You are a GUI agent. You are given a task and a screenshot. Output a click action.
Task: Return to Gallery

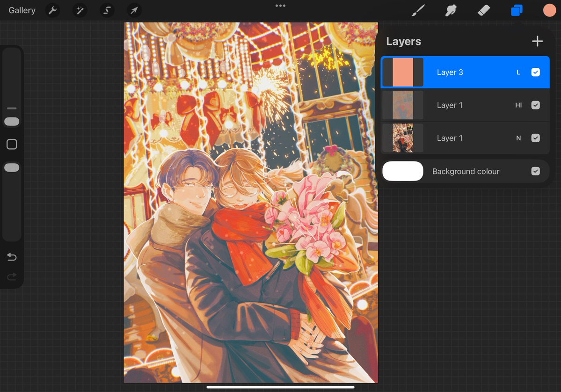pyautogui.click(x=22, y=10)
